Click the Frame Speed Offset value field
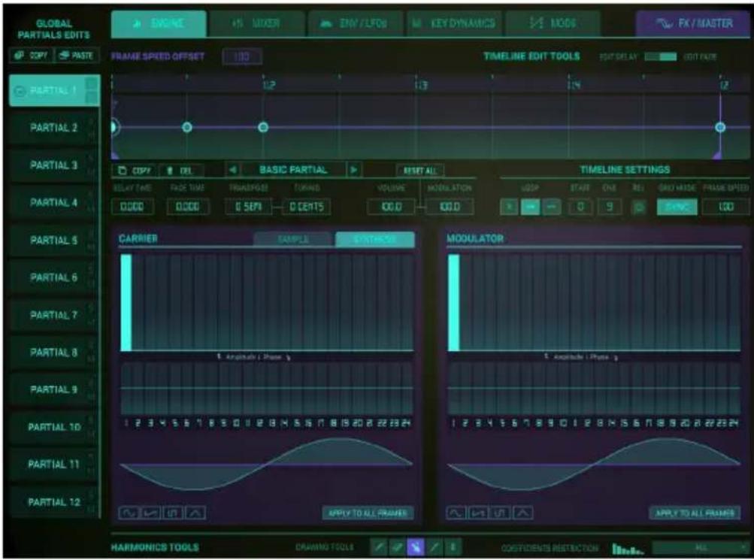 point(242,56)
